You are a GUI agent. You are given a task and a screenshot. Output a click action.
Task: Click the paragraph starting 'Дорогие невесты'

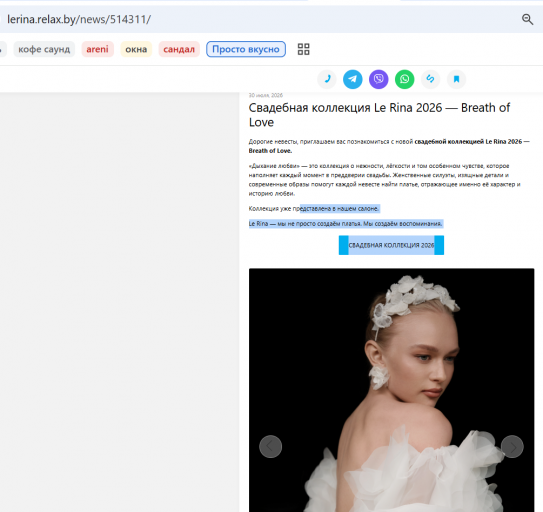tap(389, 146)
